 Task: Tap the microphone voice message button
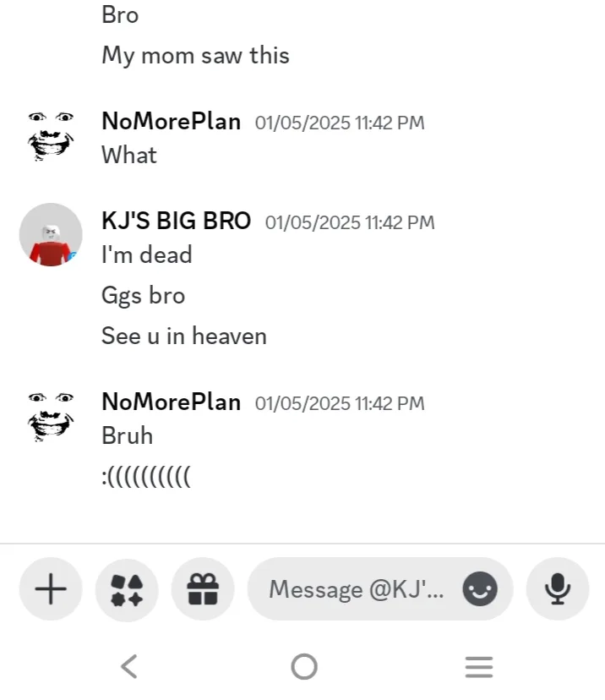(558, 589)
